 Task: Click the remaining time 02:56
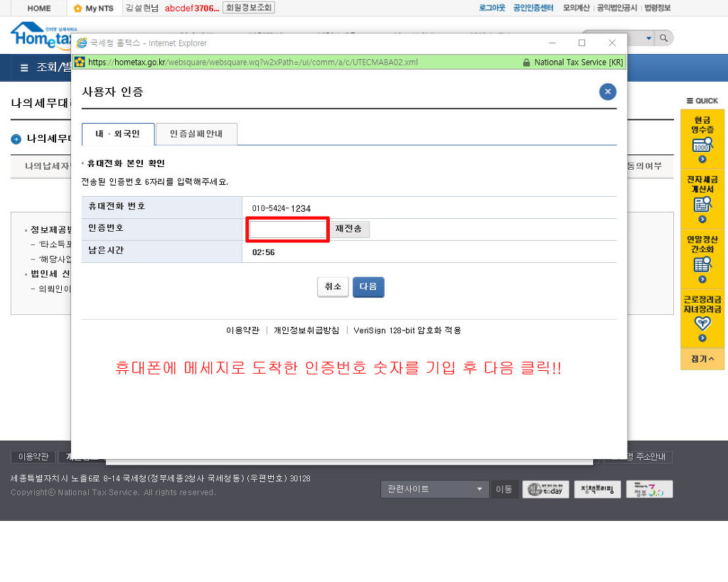pos(263,252)
